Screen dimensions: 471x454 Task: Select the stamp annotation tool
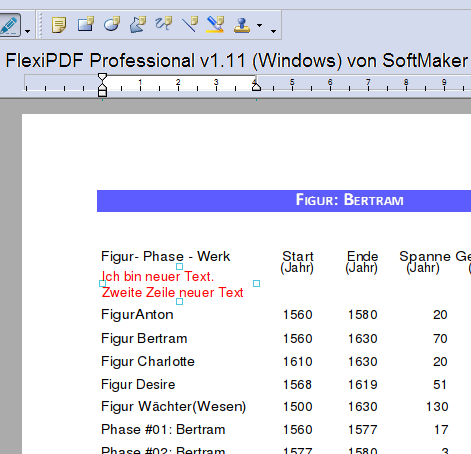tap(242, 25)
